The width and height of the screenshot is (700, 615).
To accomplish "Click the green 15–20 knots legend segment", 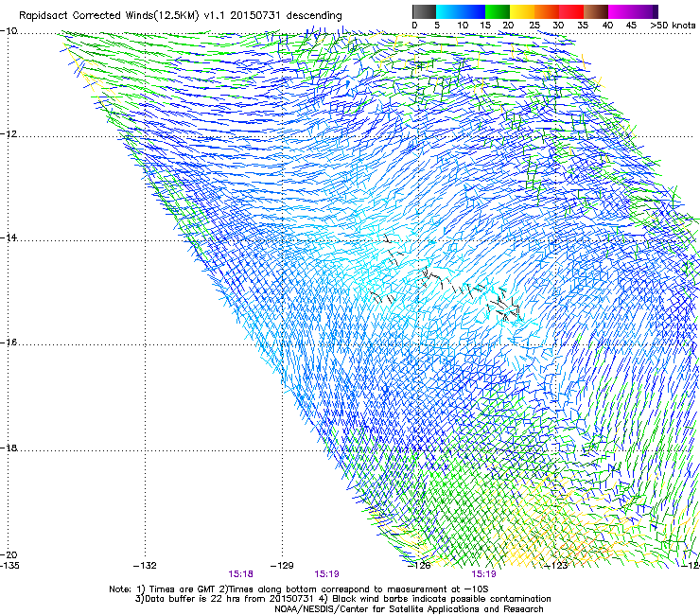I will click(x=498, y=11).
